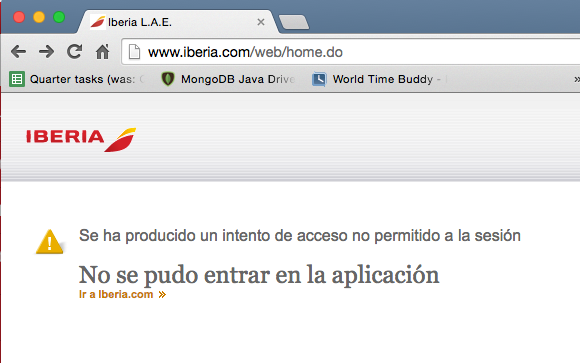Click the yellow warning triangle icon
580x363 pixels.
coord(50,242)
